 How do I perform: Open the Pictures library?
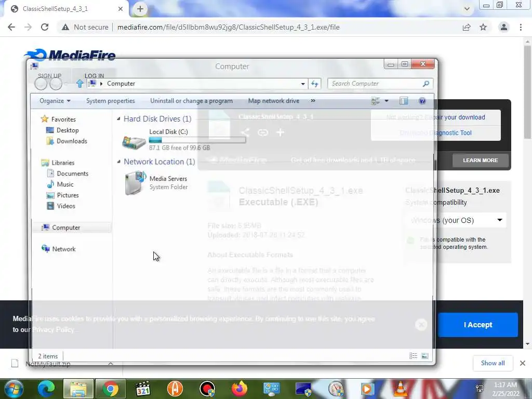[68, 195]
